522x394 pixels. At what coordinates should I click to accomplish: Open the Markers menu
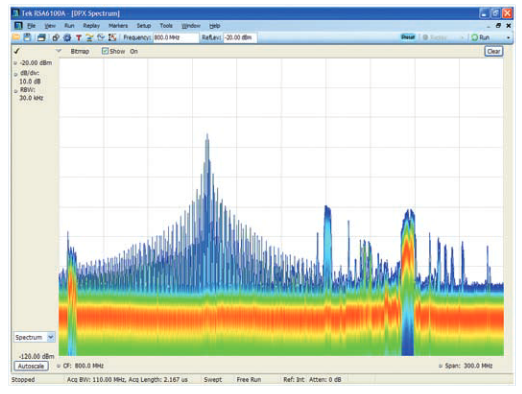pos(118,26)
